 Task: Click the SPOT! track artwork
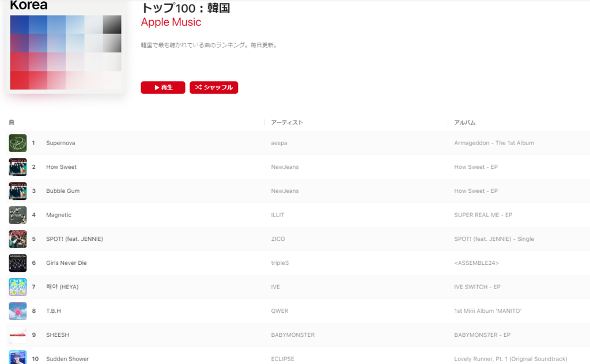coord(18,239)
